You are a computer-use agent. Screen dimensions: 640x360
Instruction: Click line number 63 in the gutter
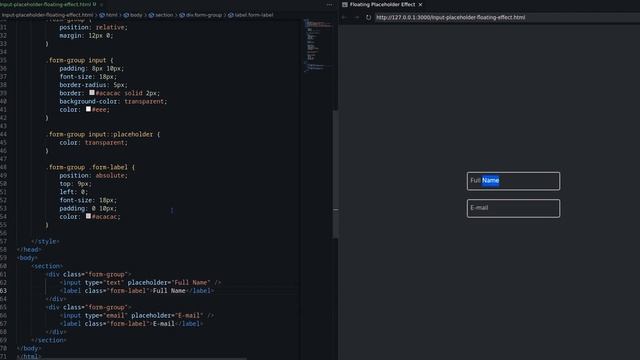(3, 291)
